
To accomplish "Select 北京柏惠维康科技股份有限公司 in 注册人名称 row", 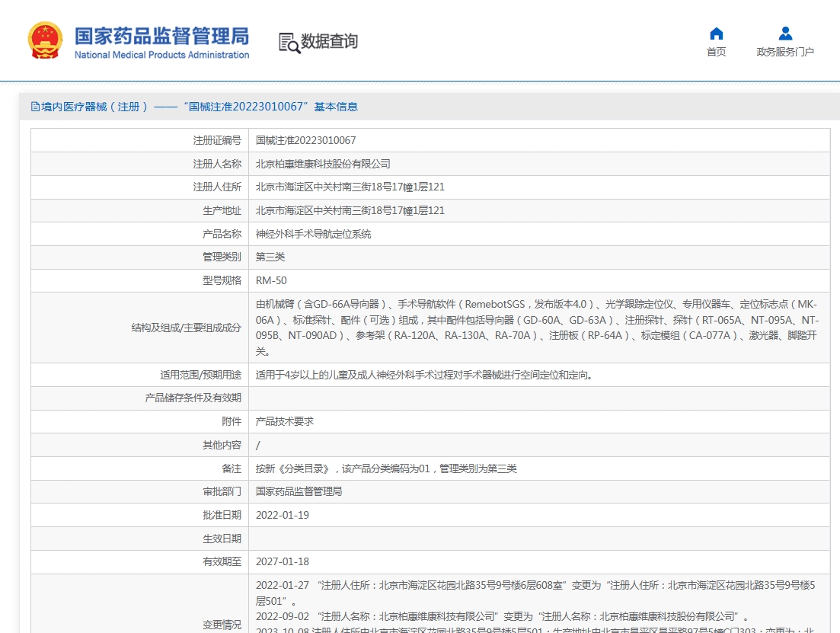I will 323,164.
